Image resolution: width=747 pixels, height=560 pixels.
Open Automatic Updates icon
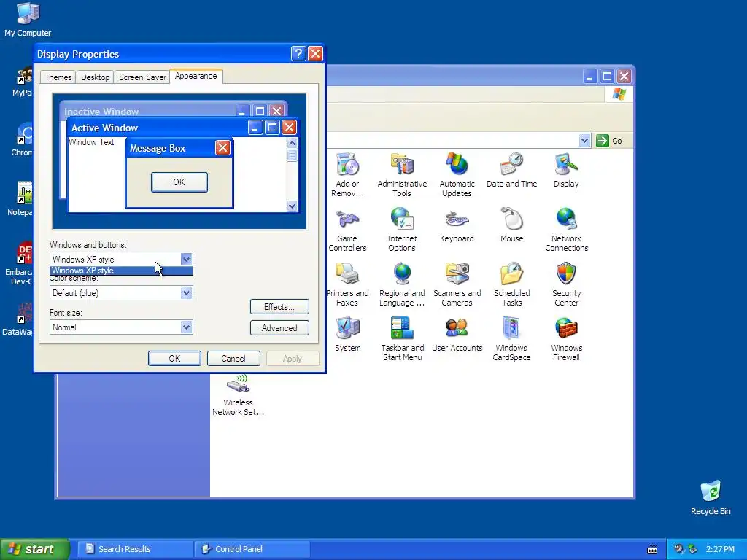pyautogui.click(x=457, y=174)
